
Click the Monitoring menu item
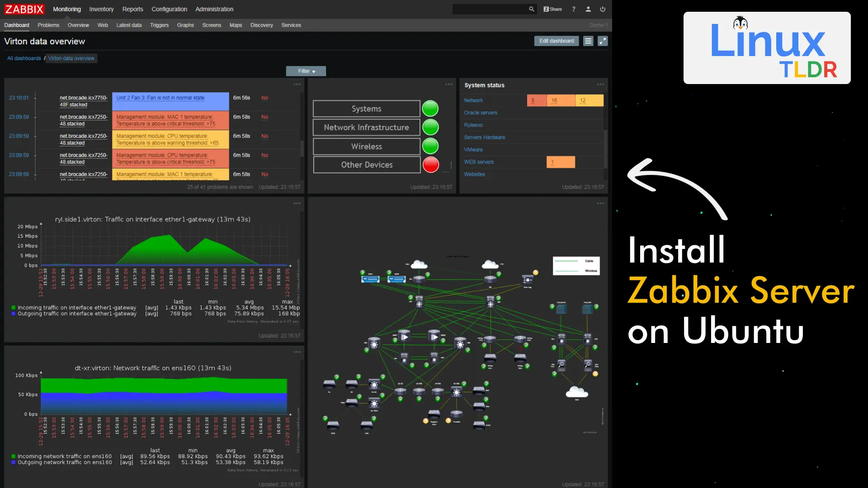pos(66,8)
